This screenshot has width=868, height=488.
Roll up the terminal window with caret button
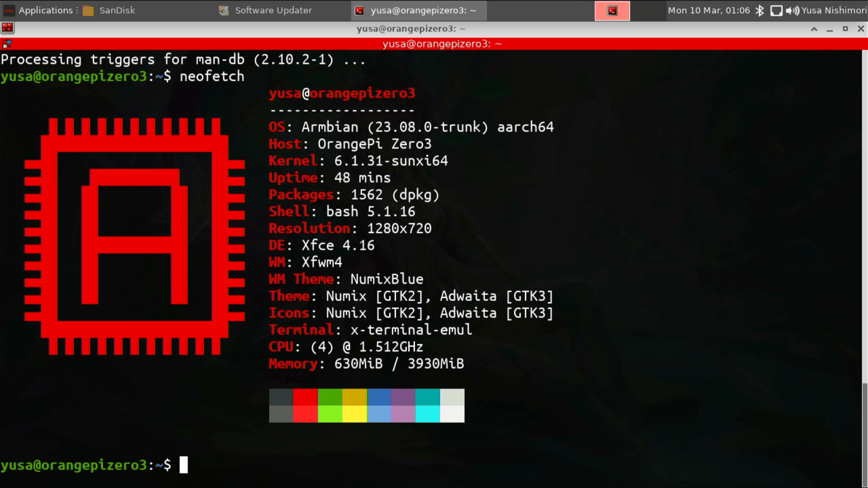tap(814, 29)
